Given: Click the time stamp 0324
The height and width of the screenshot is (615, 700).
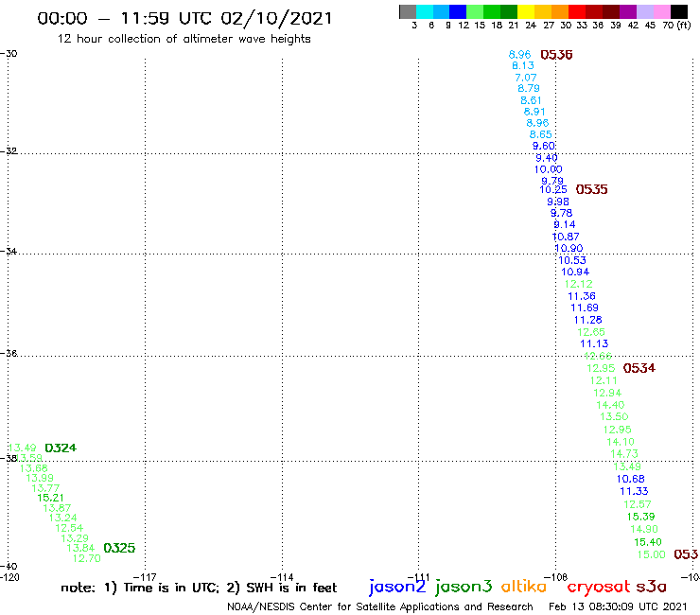Looking at the screenshot, I should tap(61, 448).
